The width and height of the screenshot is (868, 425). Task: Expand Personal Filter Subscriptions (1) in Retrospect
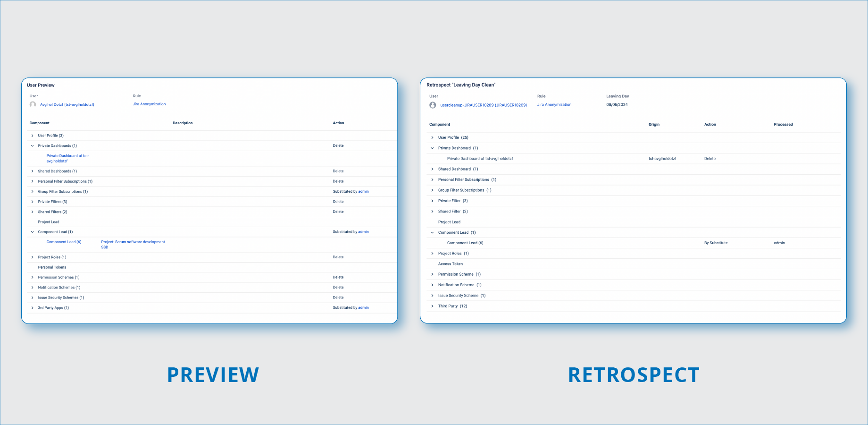[432, 179]
